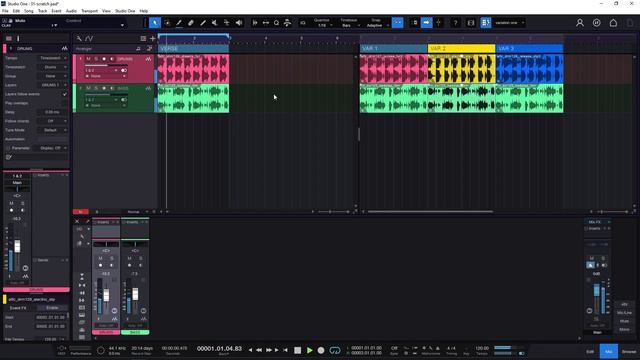Viewport: 640px width, 360px height.
Task: Open the toolbar help question mark
Action: [456, 23]
